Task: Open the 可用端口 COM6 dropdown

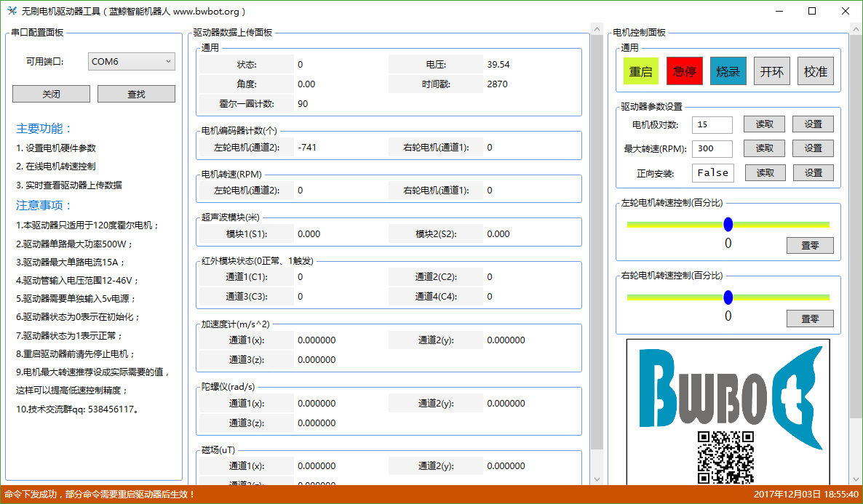Action: point(131,62)
